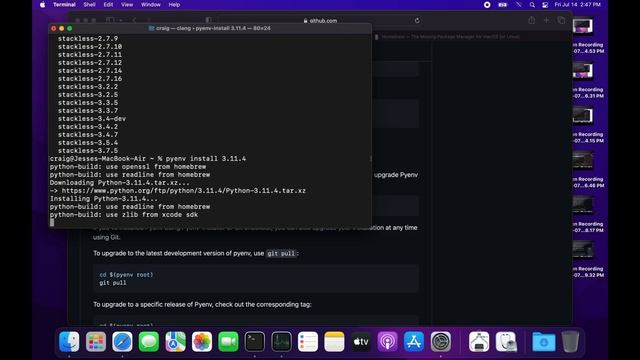This screenshot has height=360, width=640.
Task: Open Disk Utility icon in dock
Action: click(506, 341)
